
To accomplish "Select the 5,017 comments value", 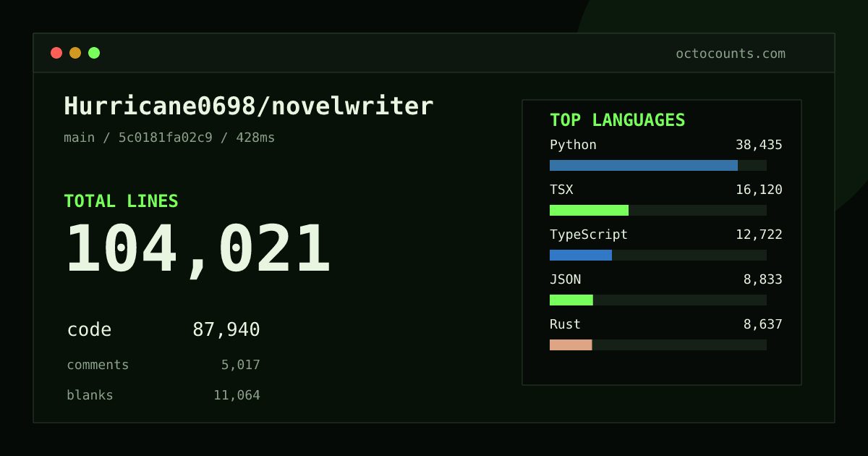I will point(241,365).
